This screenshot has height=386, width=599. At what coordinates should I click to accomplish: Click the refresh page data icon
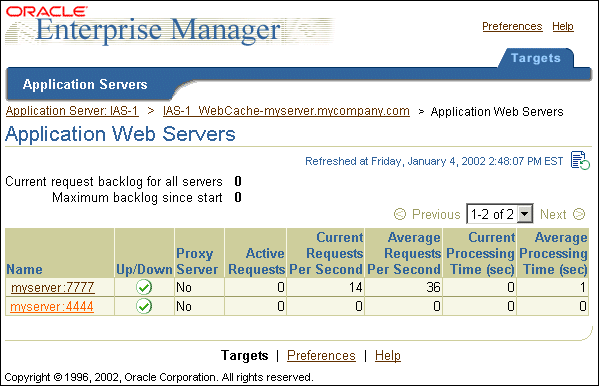[x=580, y=161]
